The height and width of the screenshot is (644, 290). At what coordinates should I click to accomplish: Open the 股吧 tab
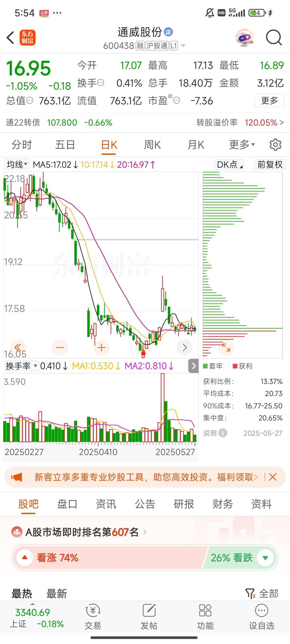28,504
